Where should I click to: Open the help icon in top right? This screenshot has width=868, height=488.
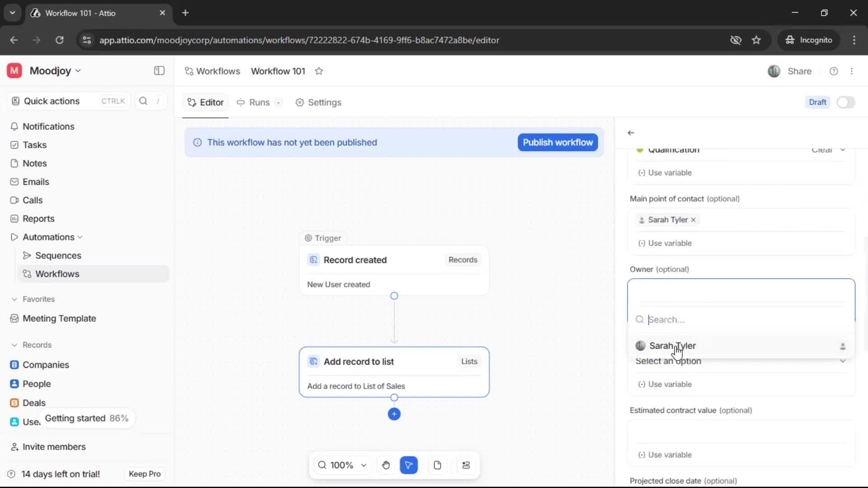click(x=834, y=71)
